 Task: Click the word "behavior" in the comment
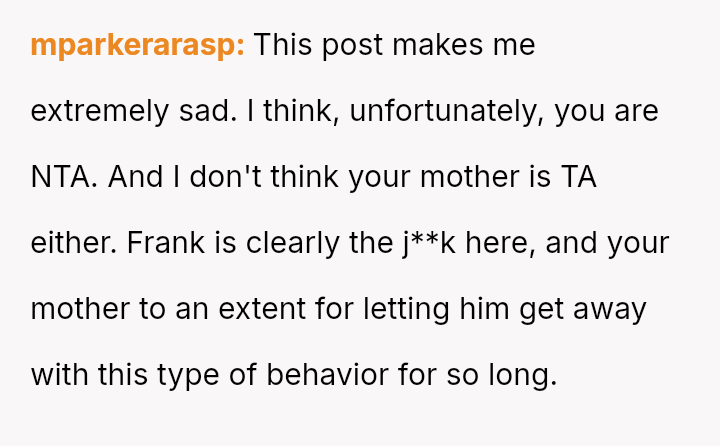[x=310, y=375]
